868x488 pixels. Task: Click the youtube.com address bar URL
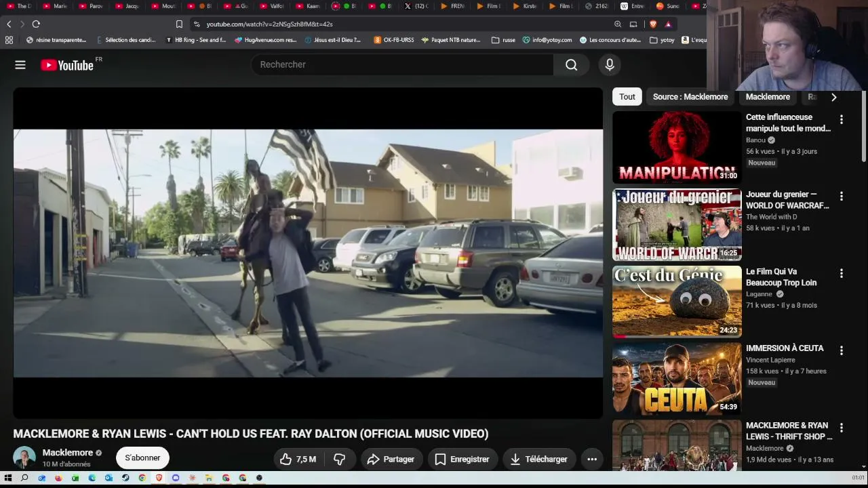pos(269,24)
